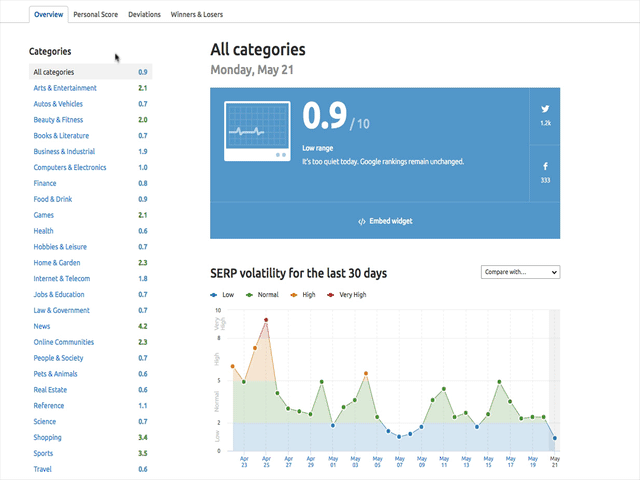640x480 pixels.
Task: Click the May 21 last data point
Action: point(555,438)
